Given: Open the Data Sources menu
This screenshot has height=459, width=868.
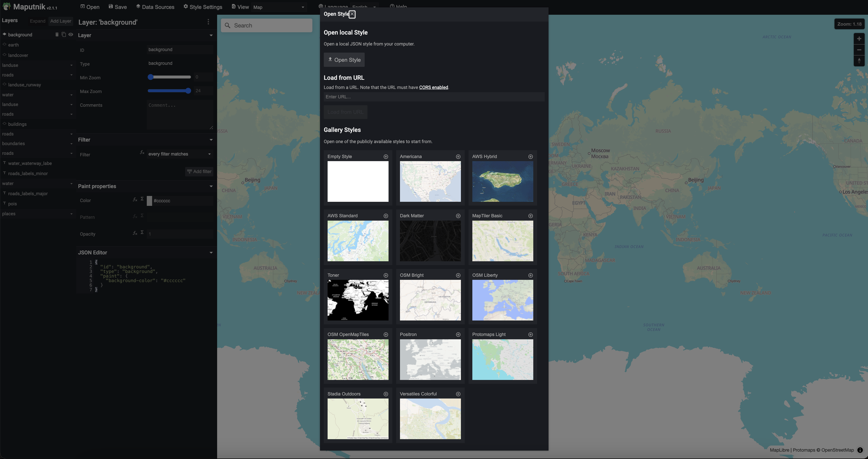Looking at the screenshot, I should (x=155, y=7).
